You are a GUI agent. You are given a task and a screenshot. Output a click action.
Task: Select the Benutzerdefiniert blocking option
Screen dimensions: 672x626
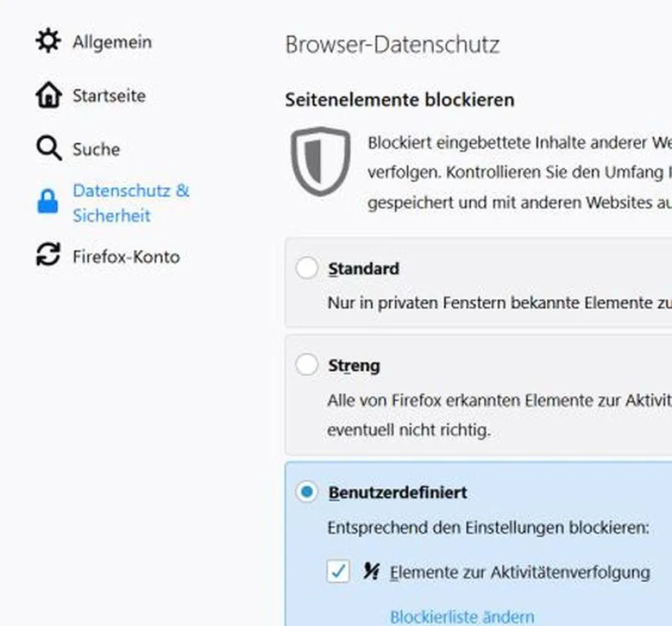tap(307, 492)
